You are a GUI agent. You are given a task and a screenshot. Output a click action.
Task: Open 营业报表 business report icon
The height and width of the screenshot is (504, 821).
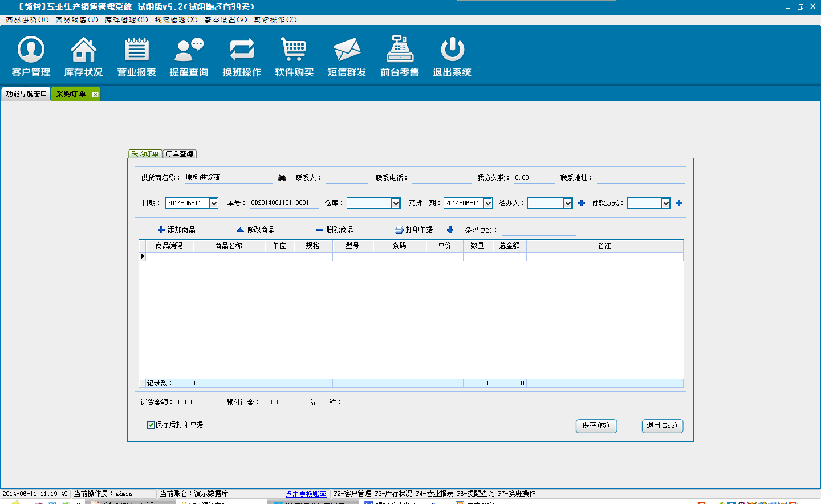click(136, 50)
